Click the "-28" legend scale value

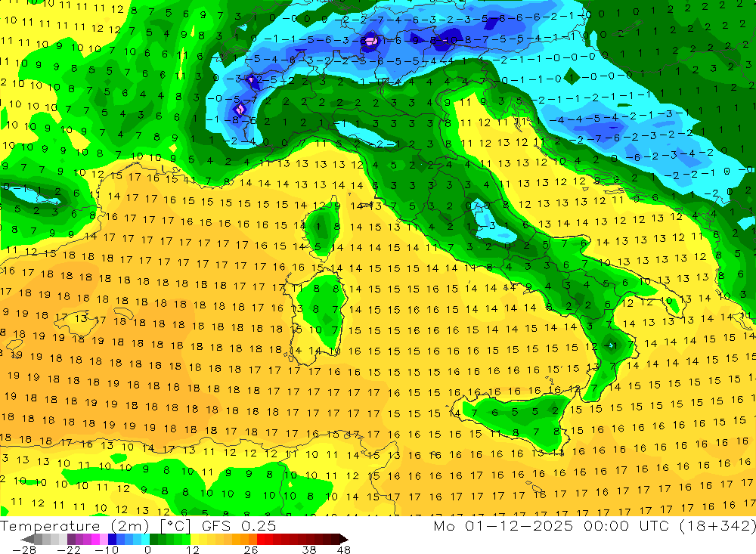pyautogui.click(x=24, y=549)
